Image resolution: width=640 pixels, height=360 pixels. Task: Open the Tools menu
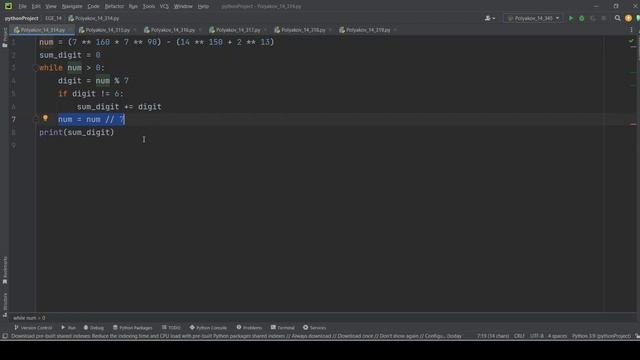[x=149, y=6]
